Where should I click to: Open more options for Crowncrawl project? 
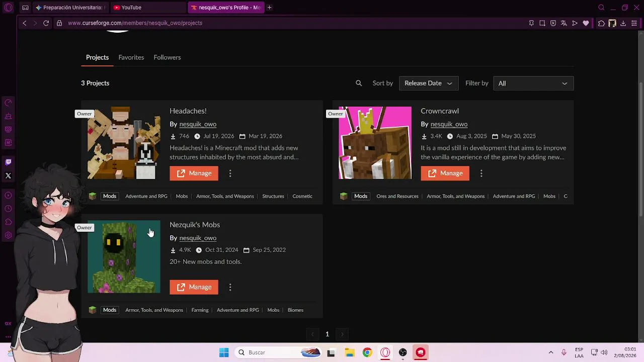click(x=481, y=173)
